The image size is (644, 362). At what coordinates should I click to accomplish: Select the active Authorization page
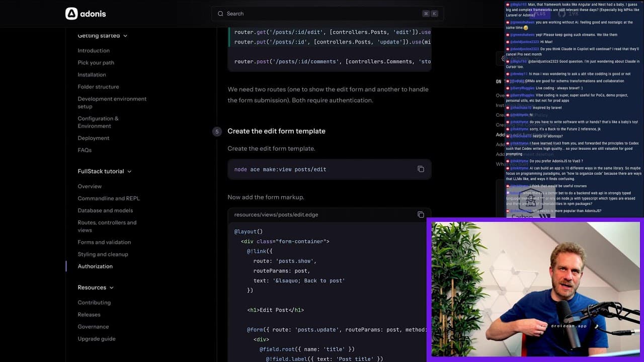(x=95, y=266)
